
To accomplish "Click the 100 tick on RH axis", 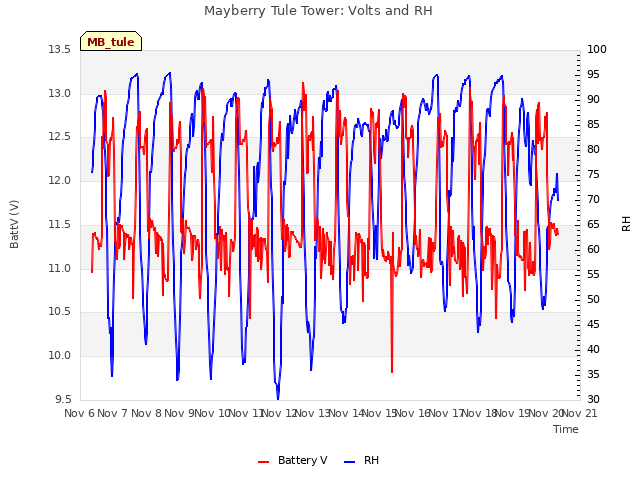I will [597, 50].
